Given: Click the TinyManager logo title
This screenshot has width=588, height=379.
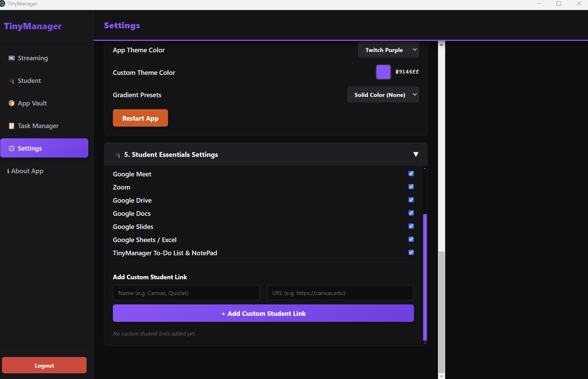Looking at the screenshot, I should point(33,26).
